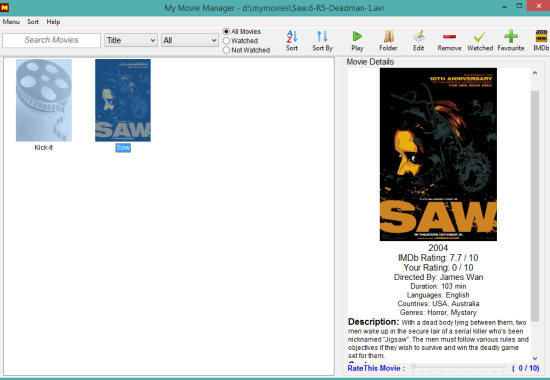Viewport: 550px width, 380px height.
Task: Open the Title search-field dropdown
Action: coord(130,40)
